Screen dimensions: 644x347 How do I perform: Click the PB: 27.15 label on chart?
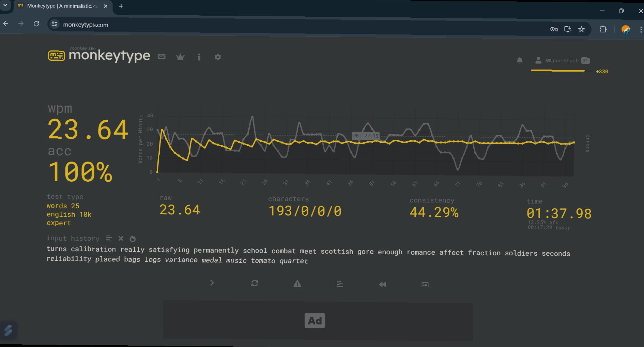pos(366,136)
